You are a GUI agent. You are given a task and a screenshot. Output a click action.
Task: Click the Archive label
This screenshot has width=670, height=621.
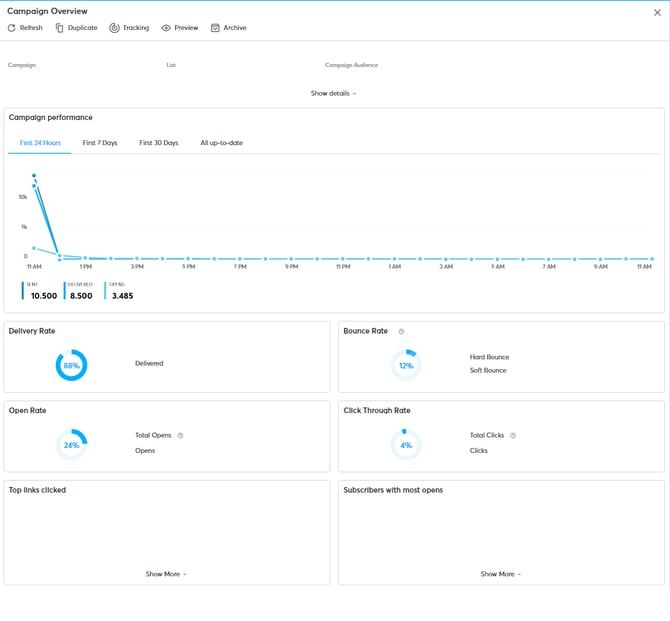pos(235,28)
